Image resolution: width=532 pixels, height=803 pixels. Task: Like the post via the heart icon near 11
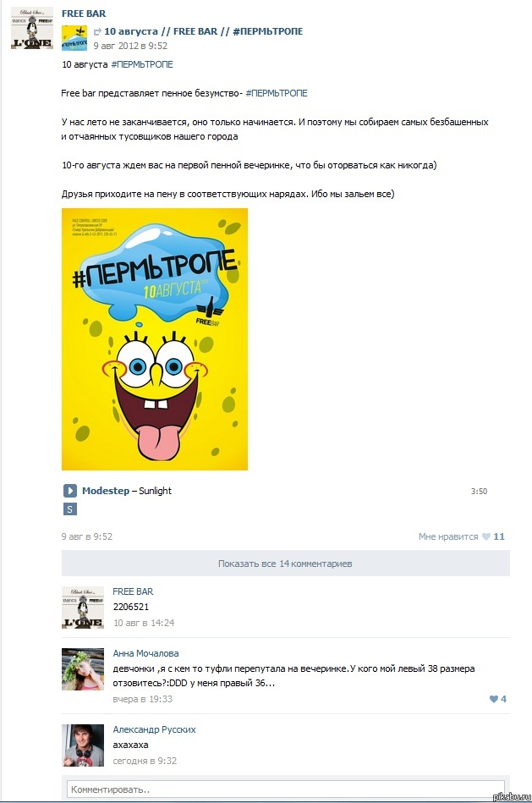pyautogui.click(x=486, y=536)
